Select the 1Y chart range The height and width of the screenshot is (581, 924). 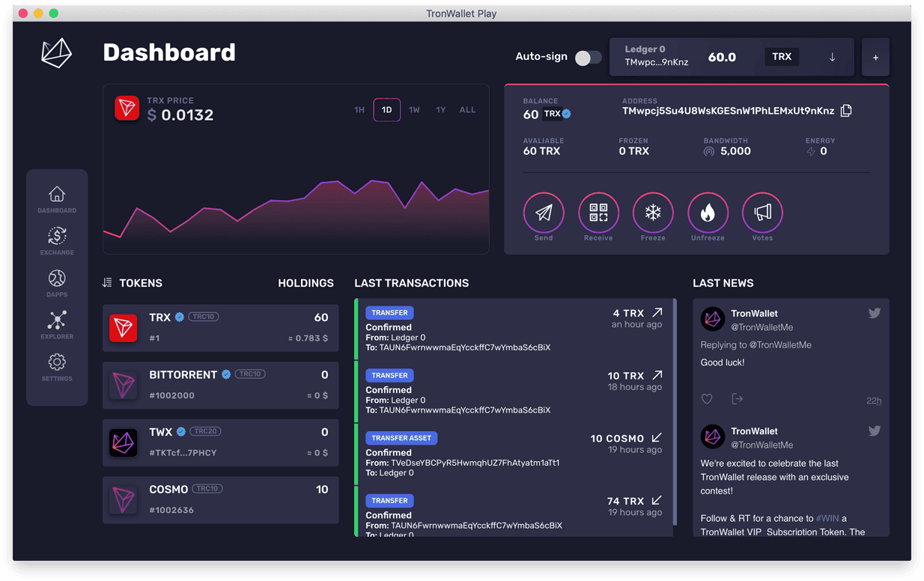[441, 110]
